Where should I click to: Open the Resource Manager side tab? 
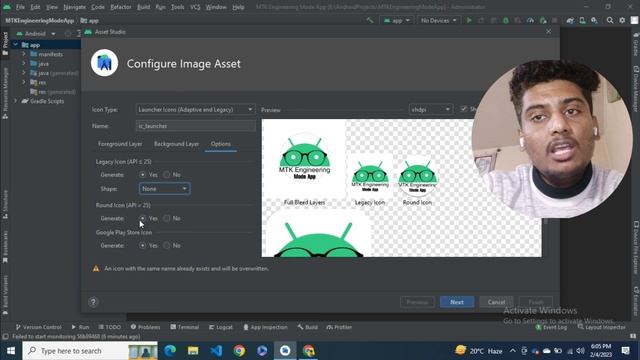tap(5, 93)
